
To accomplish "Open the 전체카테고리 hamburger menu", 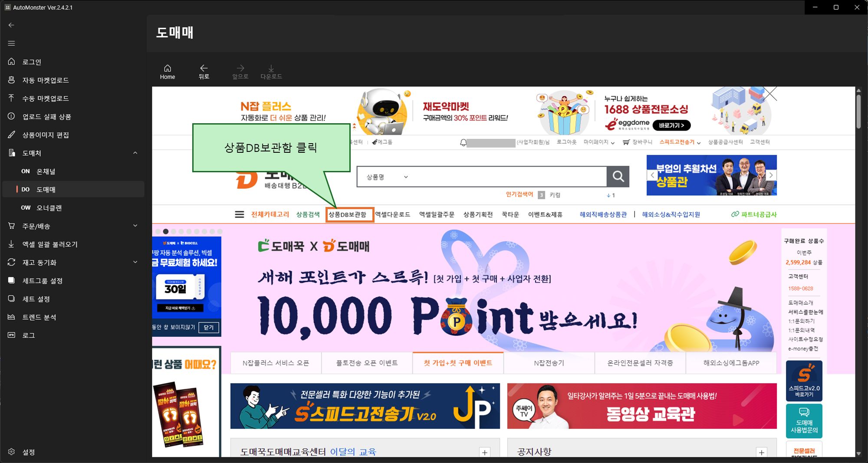I will click(240, 215).
